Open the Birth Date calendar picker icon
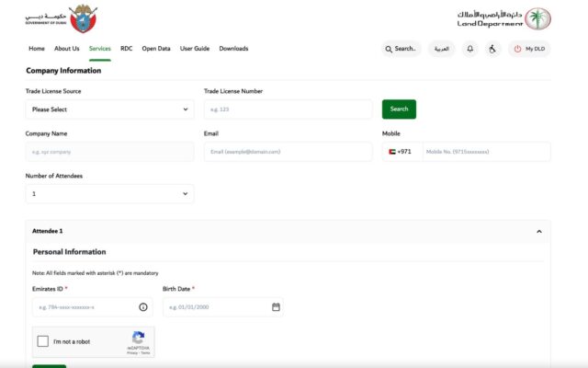 tap(276, 307)
